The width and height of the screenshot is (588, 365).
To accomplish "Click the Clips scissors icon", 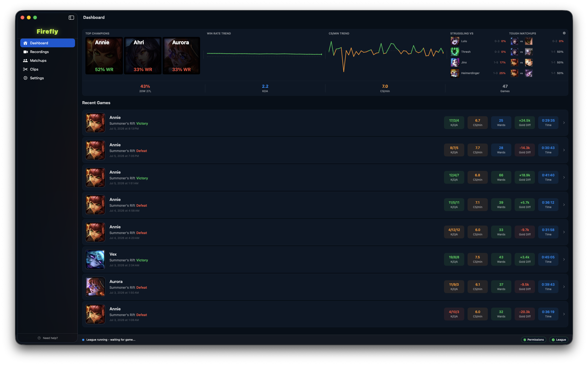I will coord(25,69).
